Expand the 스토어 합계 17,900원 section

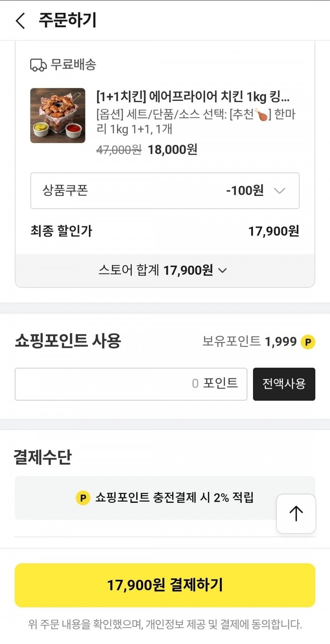click(x=163, y=270)
